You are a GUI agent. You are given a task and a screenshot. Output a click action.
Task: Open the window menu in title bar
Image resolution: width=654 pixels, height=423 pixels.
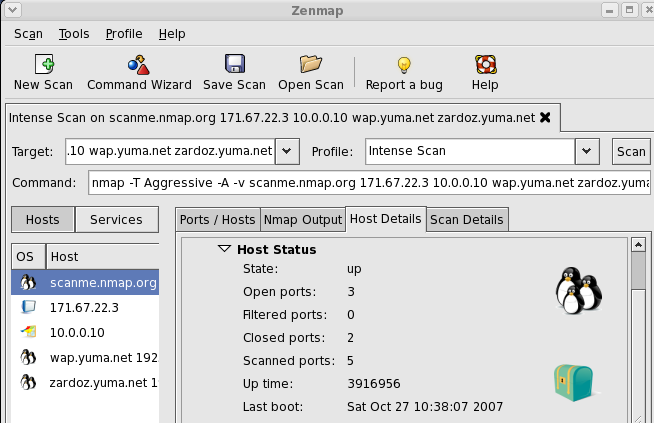[13, 10]
